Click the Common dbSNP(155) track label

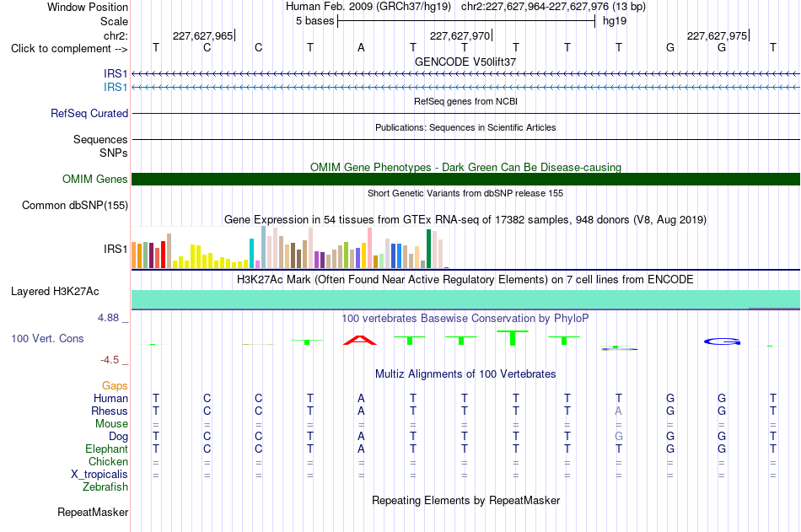(75, 206)
